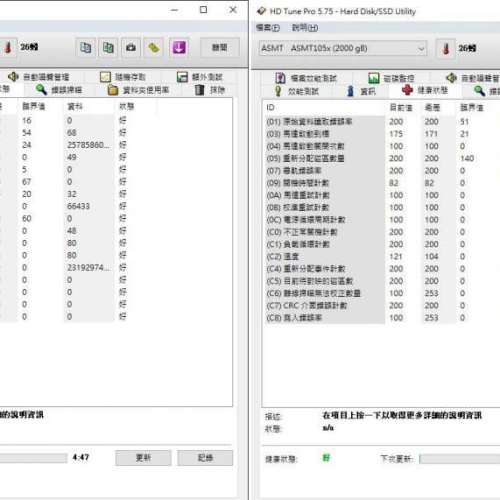Sort by 目前值 column header in right window

click(401, 107)
